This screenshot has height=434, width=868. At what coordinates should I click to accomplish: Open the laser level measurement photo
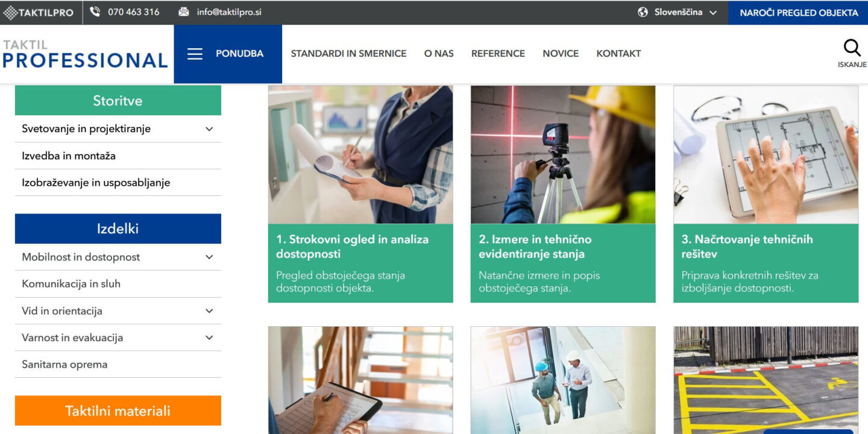pyautogui.click(x=563, y=155)
